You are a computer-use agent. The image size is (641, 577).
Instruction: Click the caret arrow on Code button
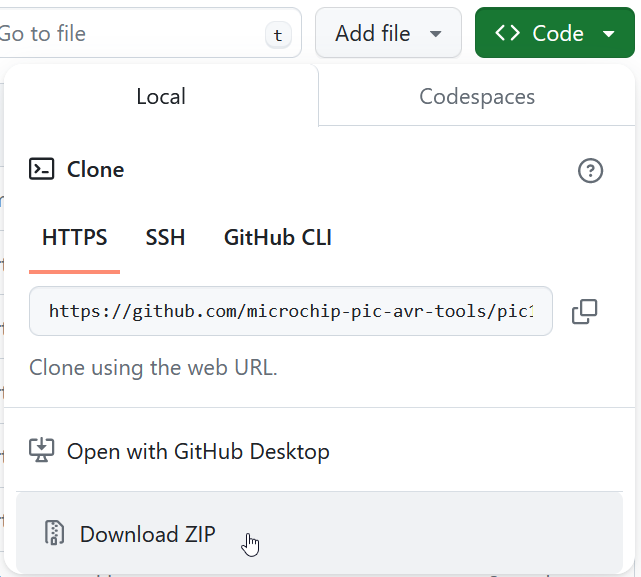tap(609, 34)
